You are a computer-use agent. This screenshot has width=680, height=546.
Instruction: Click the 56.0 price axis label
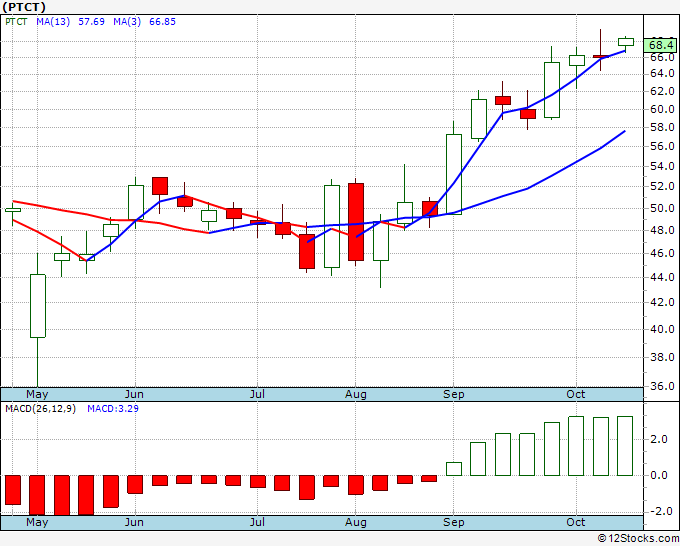(662, 147)
